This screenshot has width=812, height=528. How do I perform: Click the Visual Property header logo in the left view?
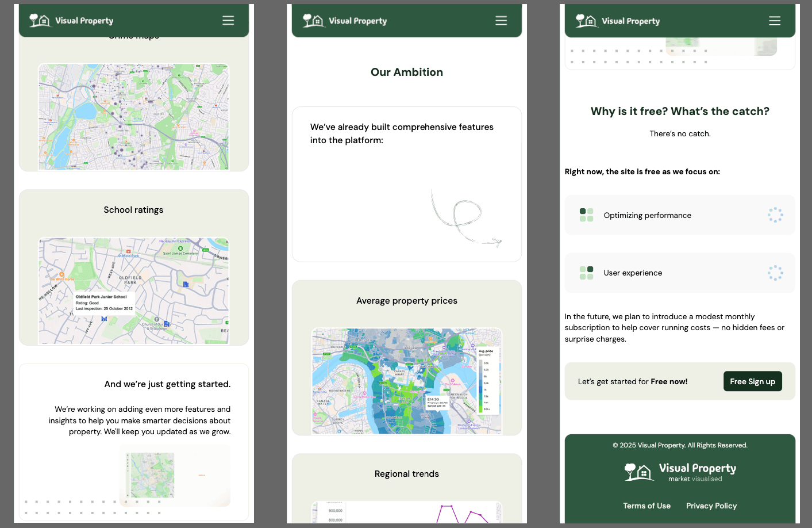72,21
